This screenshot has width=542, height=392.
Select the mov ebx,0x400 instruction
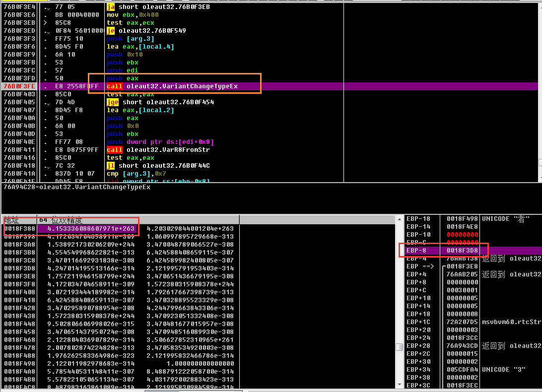click(133, 14)
